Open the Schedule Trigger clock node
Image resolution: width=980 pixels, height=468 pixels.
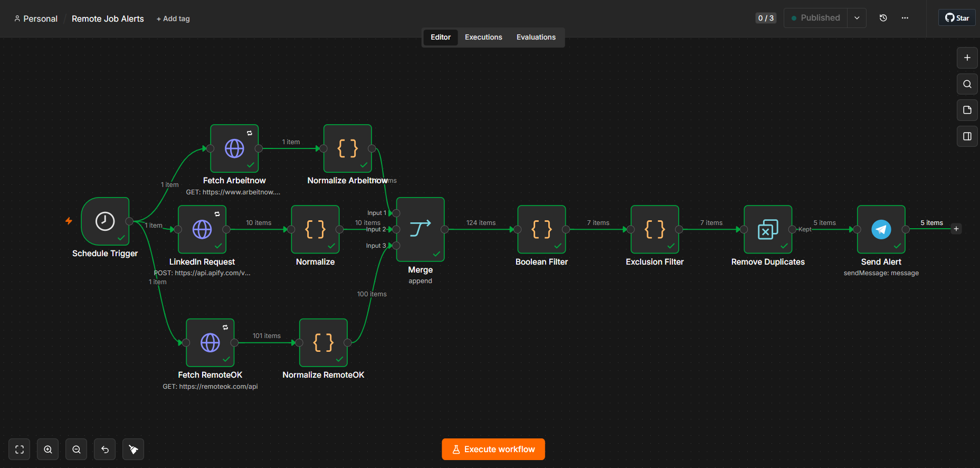point(105,221)
